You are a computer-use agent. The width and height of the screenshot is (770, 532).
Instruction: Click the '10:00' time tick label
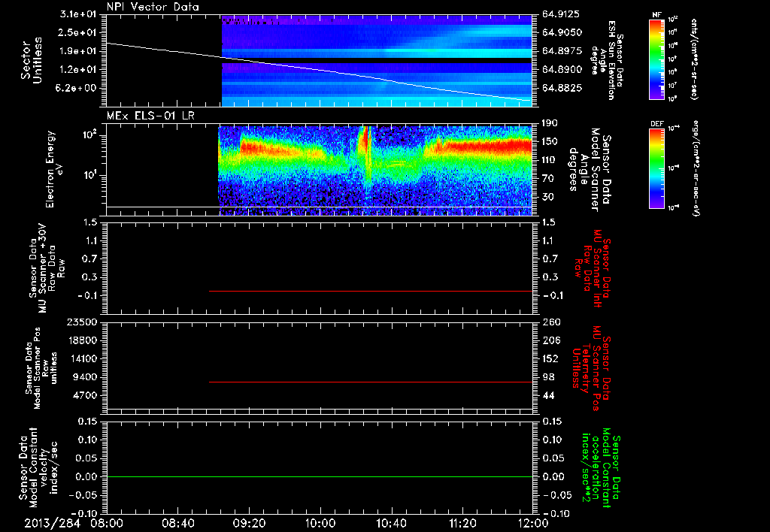[320, 523]
